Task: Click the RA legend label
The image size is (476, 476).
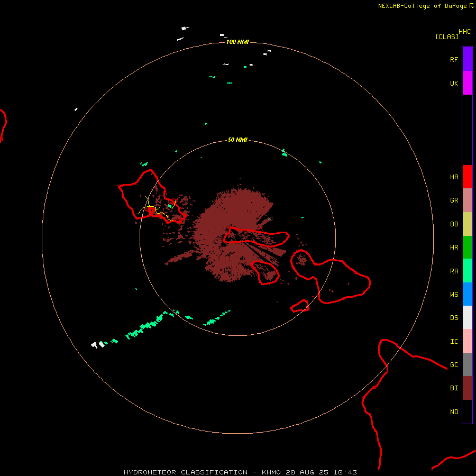Action: [x=454, y=271]
